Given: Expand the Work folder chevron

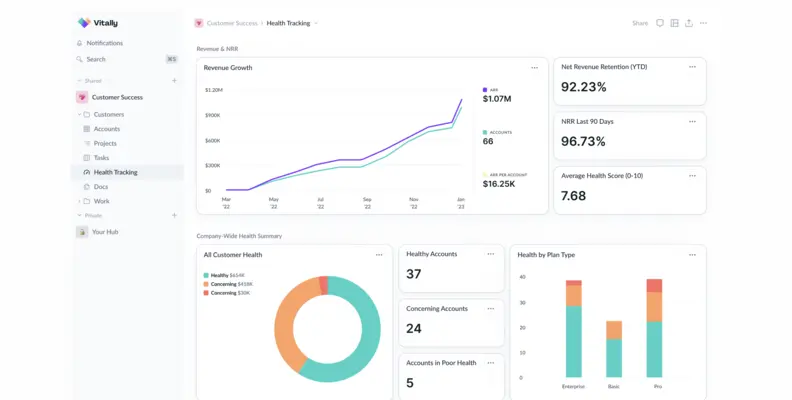Looking at the screenshot, I should (x=79, y=201).
